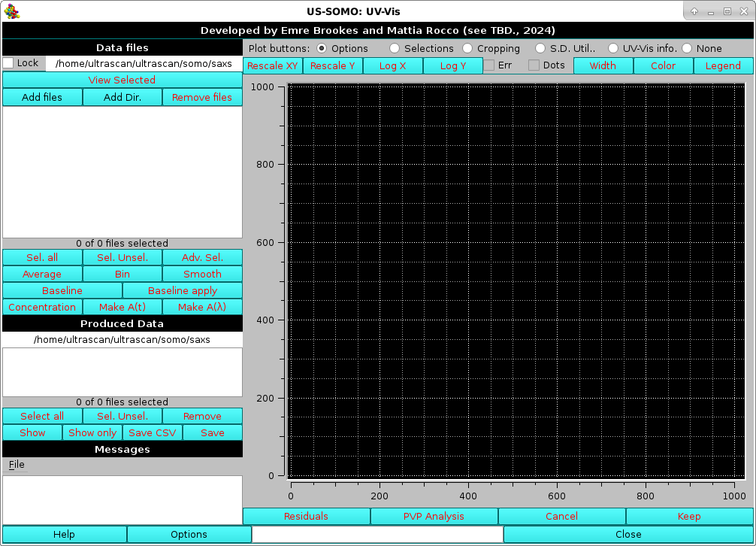Screen dimensions: 756x546
Task: Click the data files path field
Action: (143, 63)
